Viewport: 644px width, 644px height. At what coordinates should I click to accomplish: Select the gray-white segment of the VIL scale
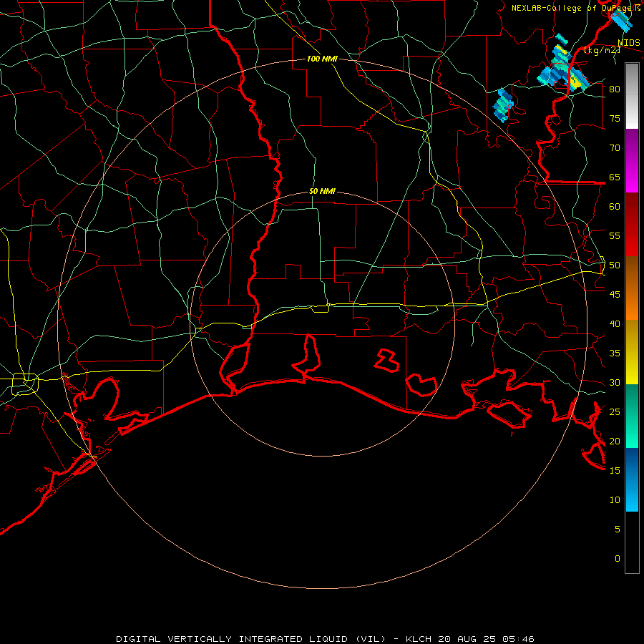[632, 96]
